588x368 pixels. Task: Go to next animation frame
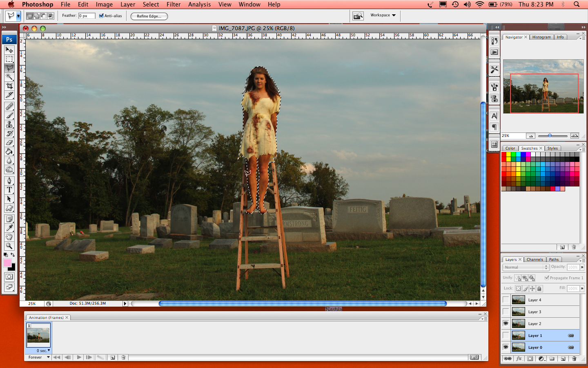tap(89, 357)
